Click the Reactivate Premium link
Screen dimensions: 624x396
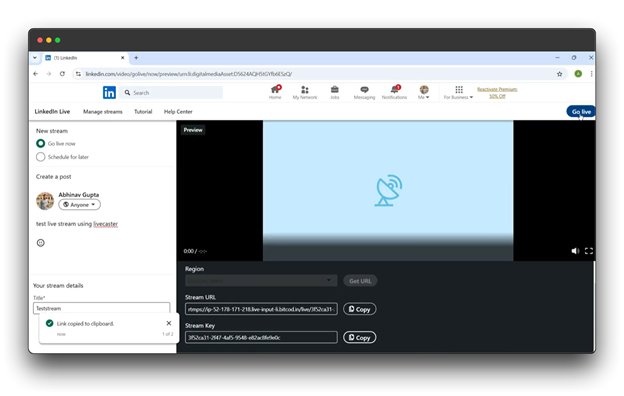click(x=497, y=92)
